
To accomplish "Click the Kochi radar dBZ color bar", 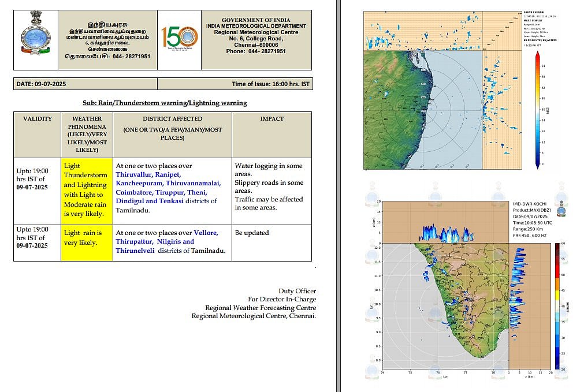I will click(557, 306).
